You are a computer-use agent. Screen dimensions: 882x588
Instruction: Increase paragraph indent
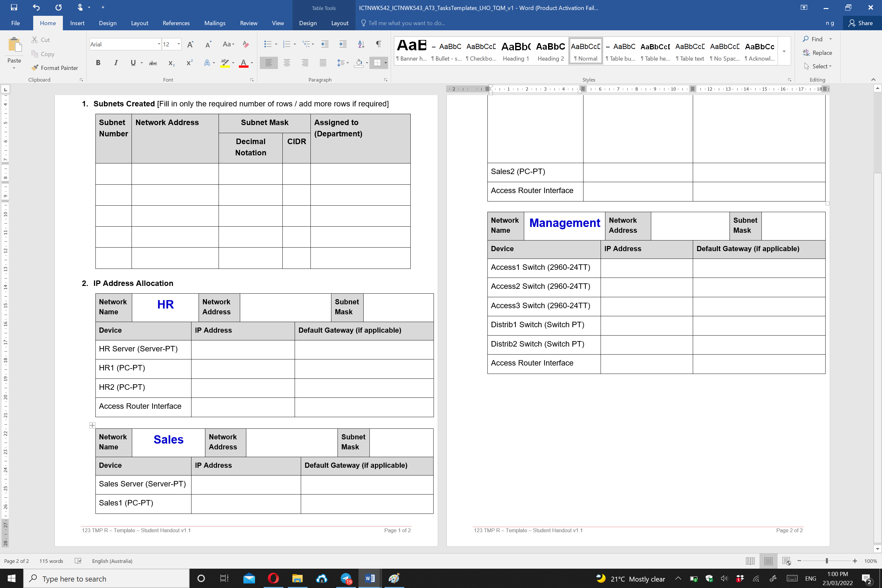click(x=343, y=44)
